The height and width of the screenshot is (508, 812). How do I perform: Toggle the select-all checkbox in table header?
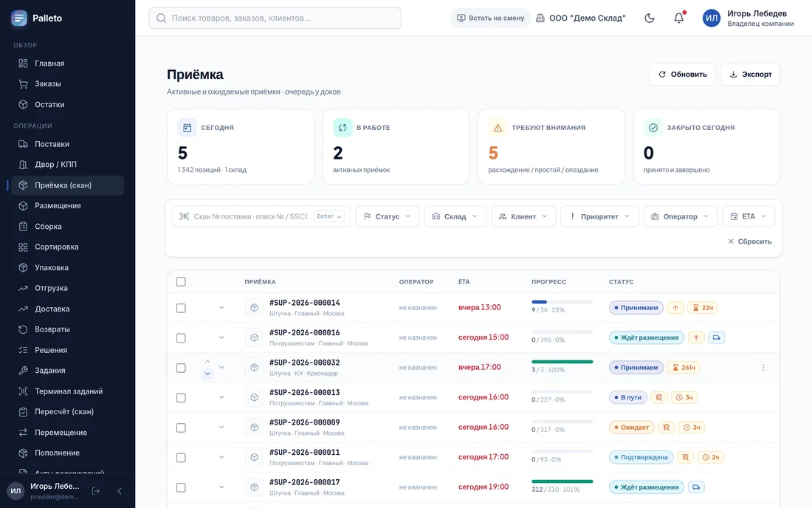click(181, 282)
